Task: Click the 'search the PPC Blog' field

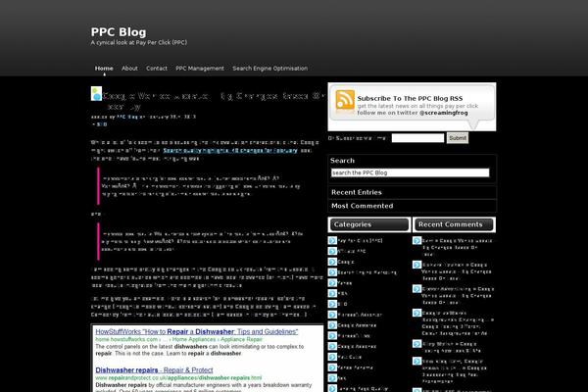Action: [411, 172]
